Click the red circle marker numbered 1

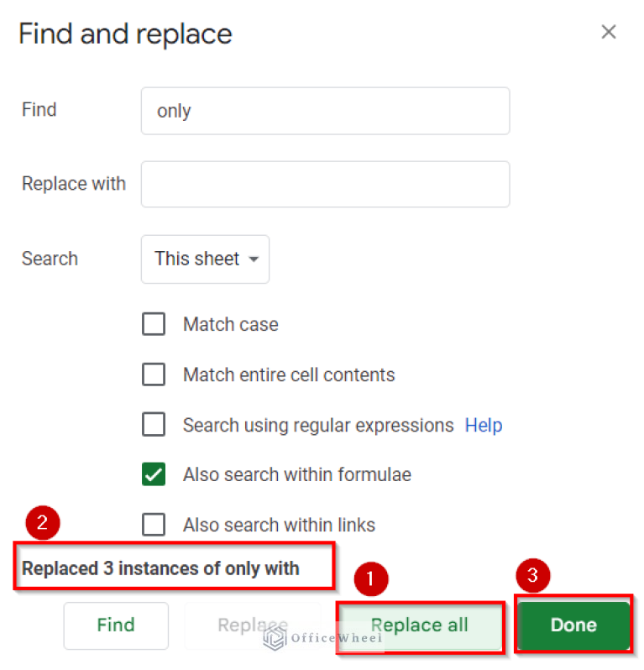coord(372,579)
